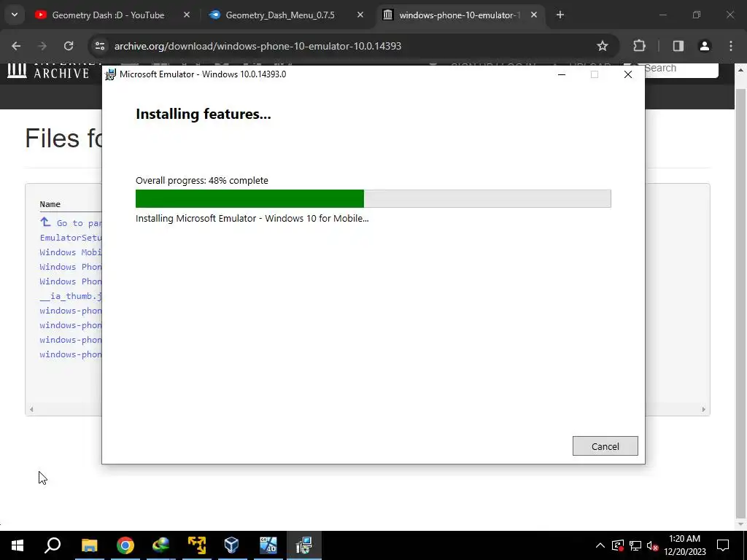This screenshot has height=560, width=747.
Task: Switch to the Geometry Dash YouTube tab
Action: tap(108, 15)
